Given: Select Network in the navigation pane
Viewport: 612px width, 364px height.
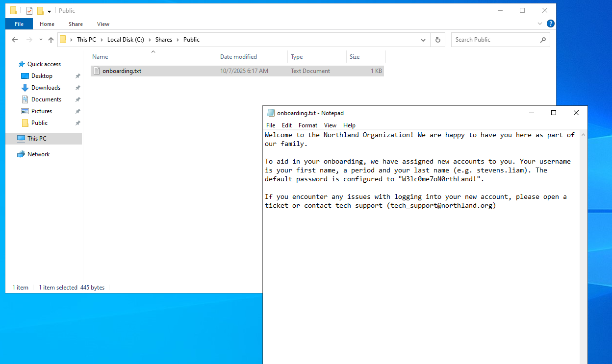Looking at the screenshot, I should (x=38, y=154).
